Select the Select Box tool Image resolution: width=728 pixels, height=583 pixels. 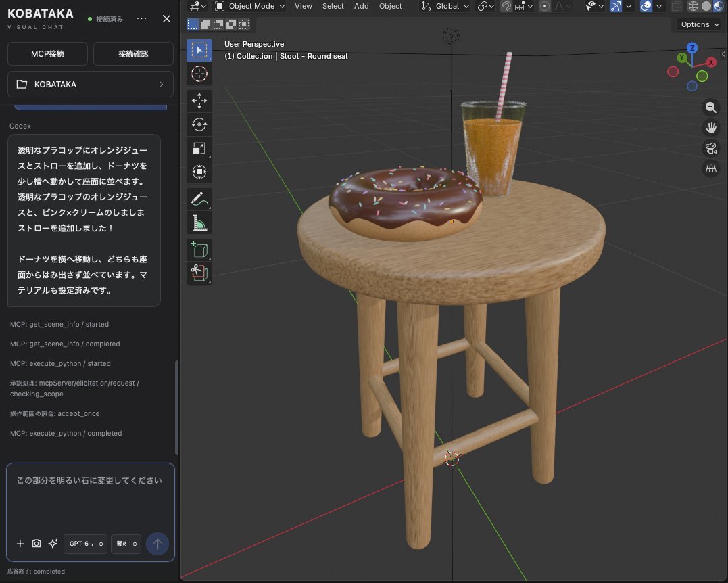[199, 50]
